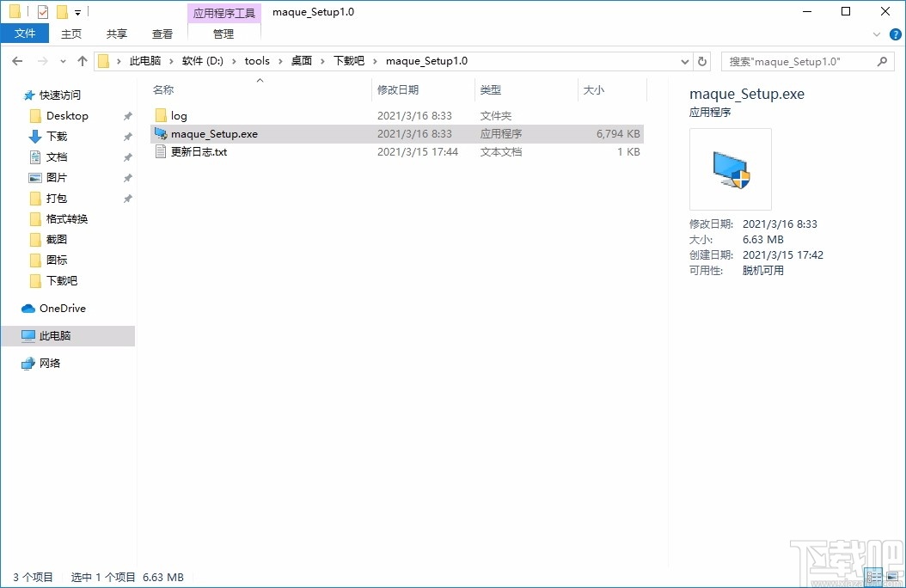Screen dimensions: 906x588
Task: Go up to the parent folder
Action: (82, 61)
